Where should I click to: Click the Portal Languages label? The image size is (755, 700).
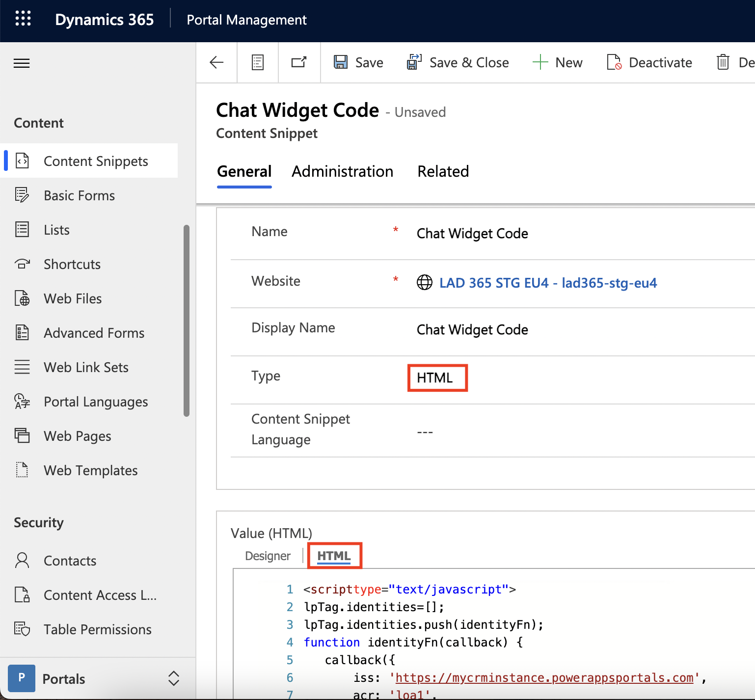(x=96, y=402)
